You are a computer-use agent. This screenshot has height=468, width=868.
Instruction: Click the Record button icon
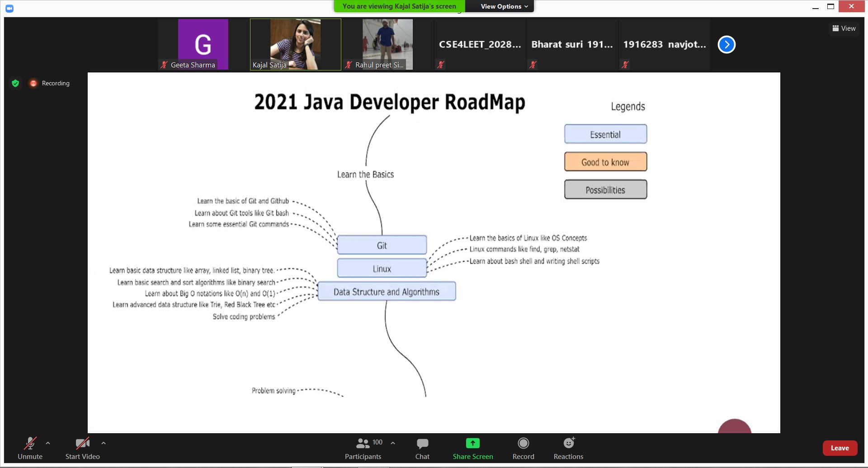[524, 443]
